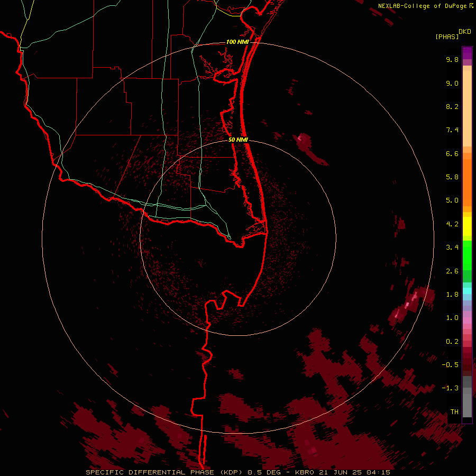Screen dimensions: 476x476
Task: Select the 1.8 value on the color scale
Action: coord(452,295)
